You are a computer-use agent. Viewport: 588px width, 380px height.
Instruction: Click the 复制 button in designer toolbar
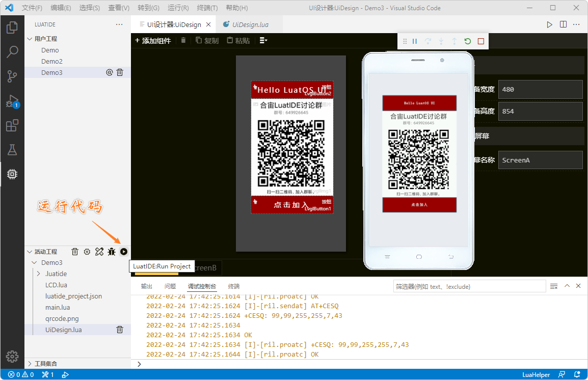pyautogui.click(x=207, y=40)
